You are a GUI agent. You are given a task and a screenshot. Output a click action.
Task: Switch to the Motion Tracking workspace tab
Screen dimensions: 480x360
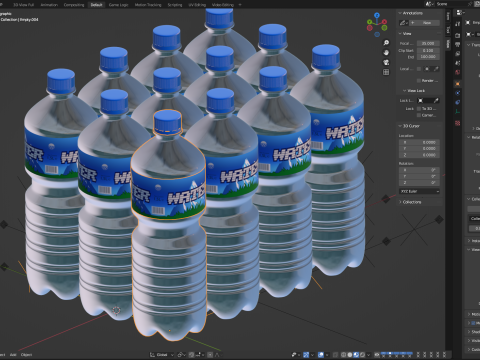[x=148, y=5]
